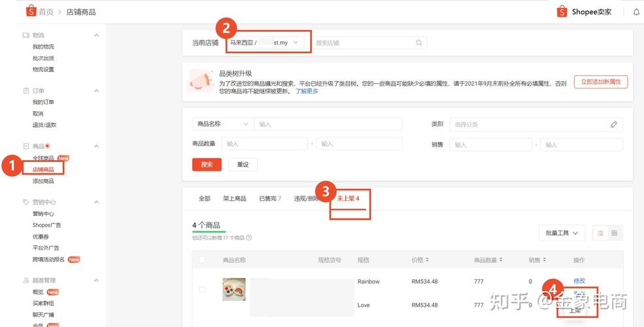Click the 物流 truck icon in sidebar
This screenshot has width=644, height=327.
[x=26, y=35]
